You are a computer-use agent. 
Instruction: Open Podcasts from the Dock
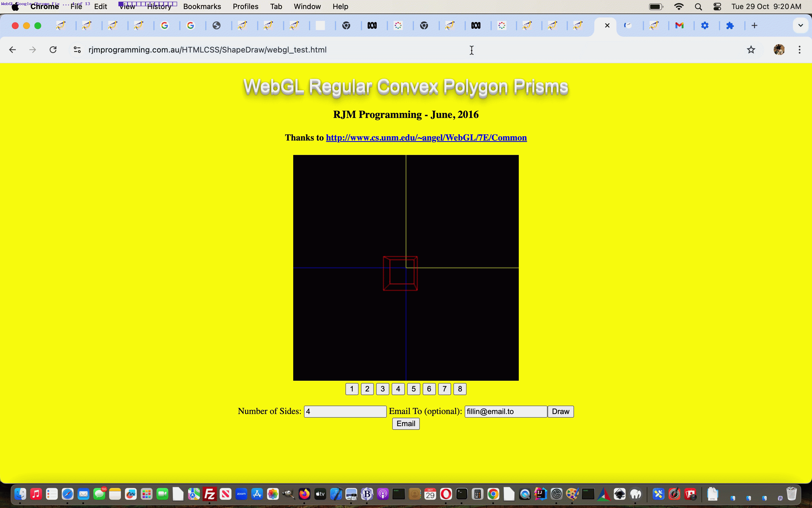pos(383,494)
